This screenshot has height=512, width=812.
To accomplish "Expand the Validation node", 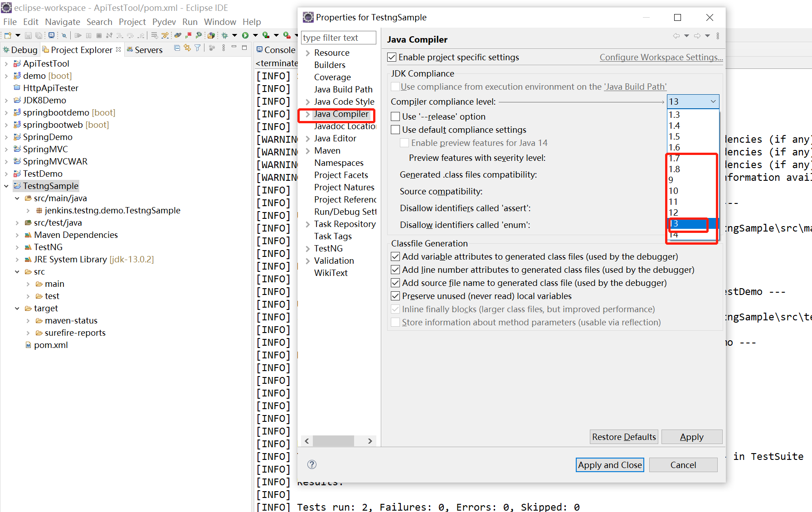I will 308,261.
